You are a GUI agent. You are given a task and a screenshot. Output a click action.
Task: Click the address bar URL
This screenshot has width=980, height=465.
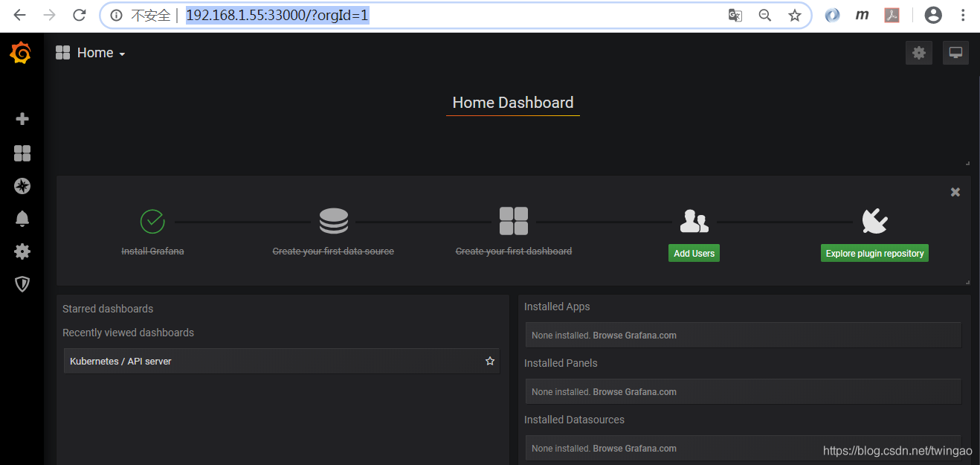(x=277, y=15)
